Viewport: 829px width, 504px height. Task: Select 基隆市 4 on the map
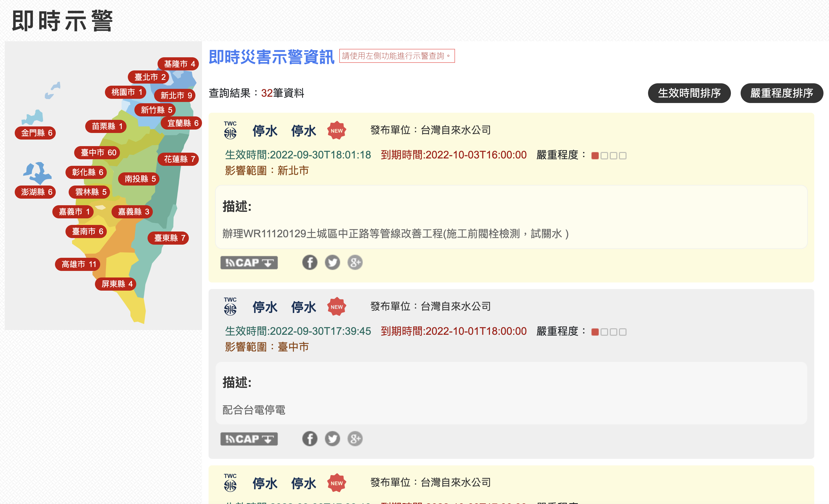179,64
